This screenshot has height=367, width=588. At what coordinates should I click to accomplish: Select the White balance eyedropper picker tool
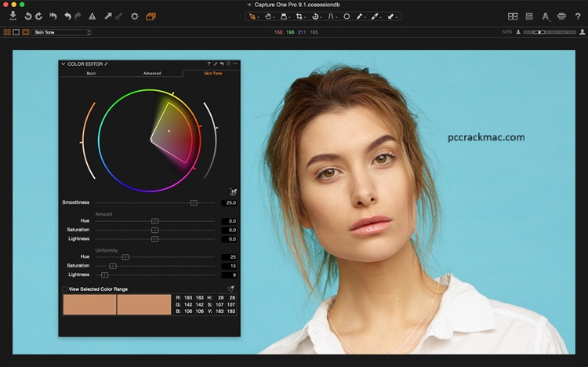pos(374,16)
